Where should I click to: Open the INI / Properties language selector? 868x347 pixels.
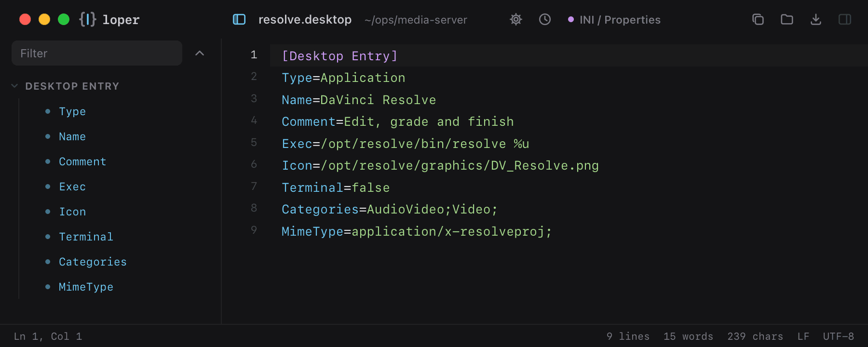(x=614, y=20)
